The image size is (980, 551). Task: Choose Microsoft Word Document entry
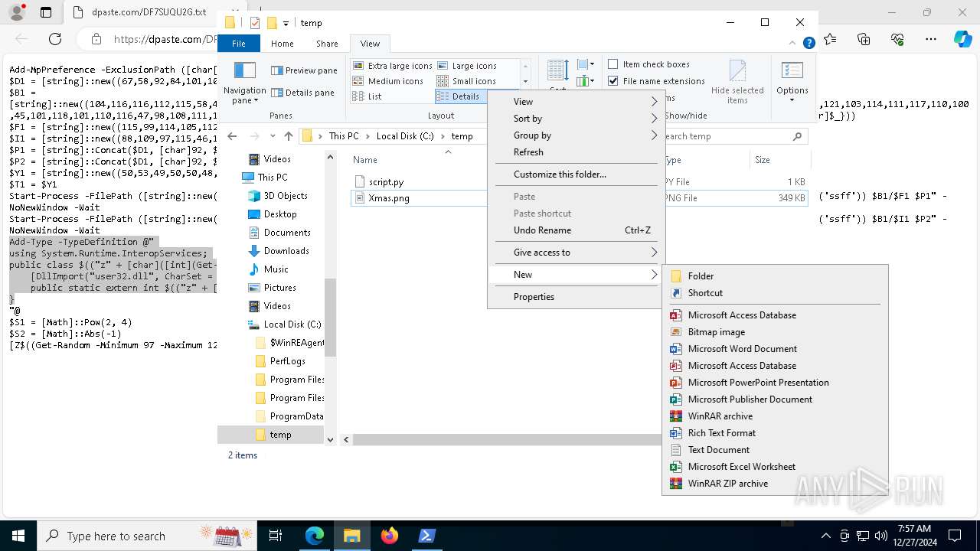point(775,349)
